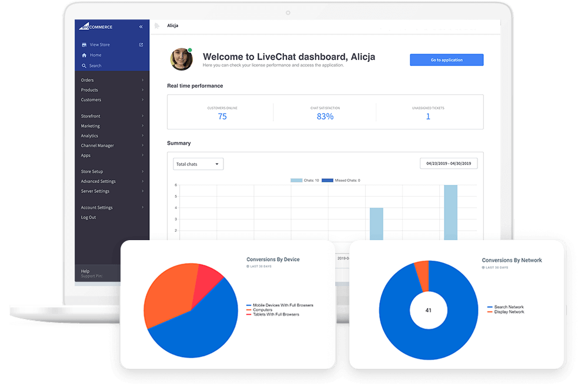The image size is (588, 392).
Task: Click clock icon beside Network Last 30 Days
Action: pos(483,267)
